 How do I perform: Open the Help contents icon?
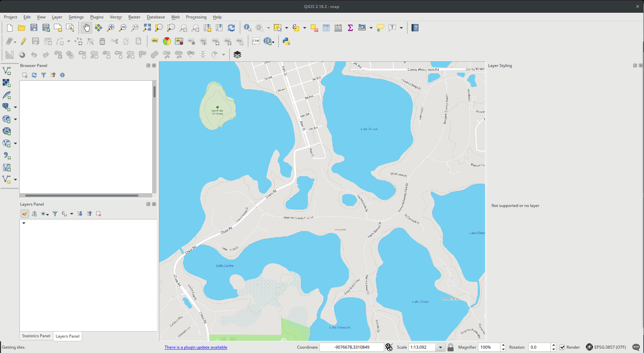tap(415, 28)
